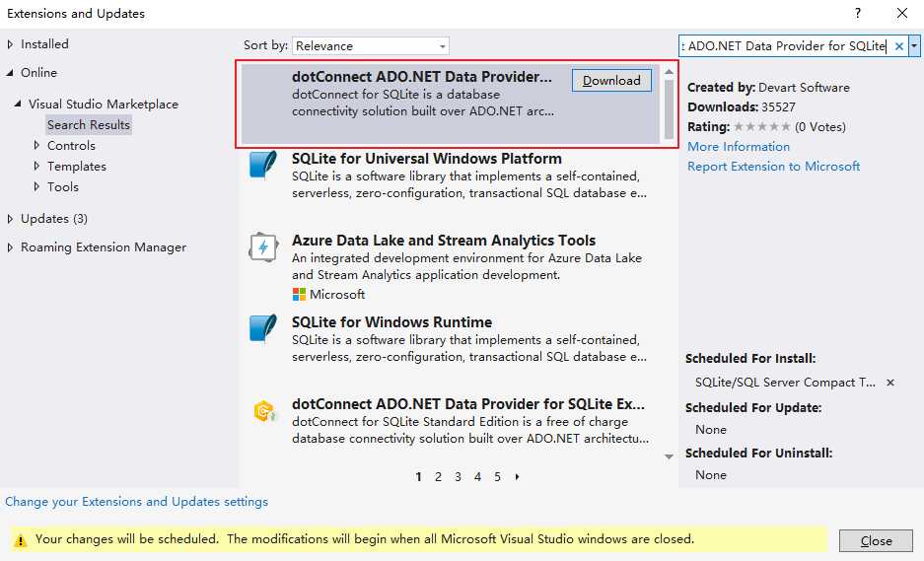Expand the Controls node
This screenshot has width=924, height=561.
point(36,145)
